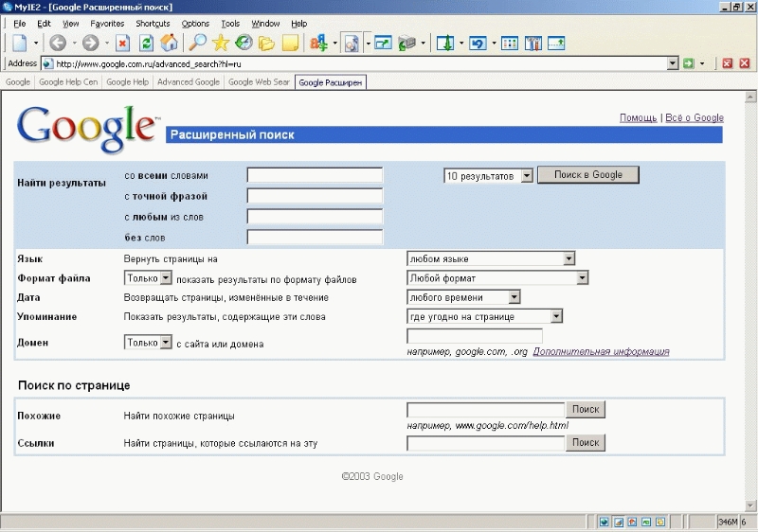Click the 'Найти похожие страницы' URL field
This screenshot has height=532, width=758.
coord(486,410)
